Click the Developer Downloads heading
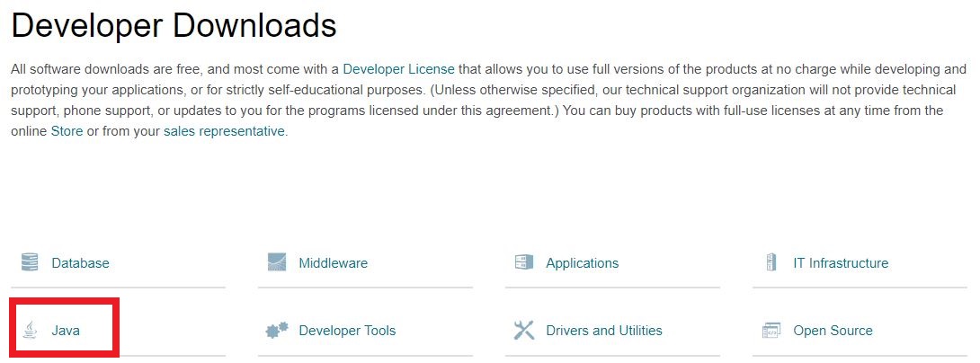This screenshot has height=363, width=980. pyautogui.click(x=174, y=26)
